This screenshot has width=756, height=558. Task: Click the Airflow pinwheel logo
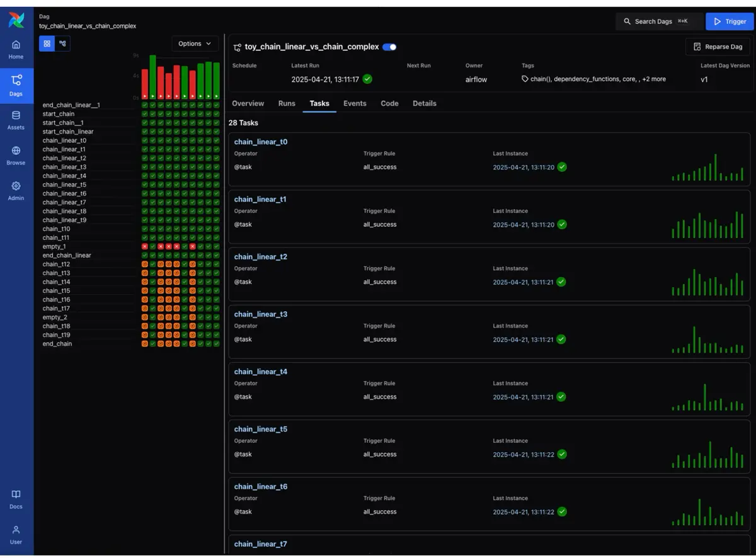click(x=16, y=20)
